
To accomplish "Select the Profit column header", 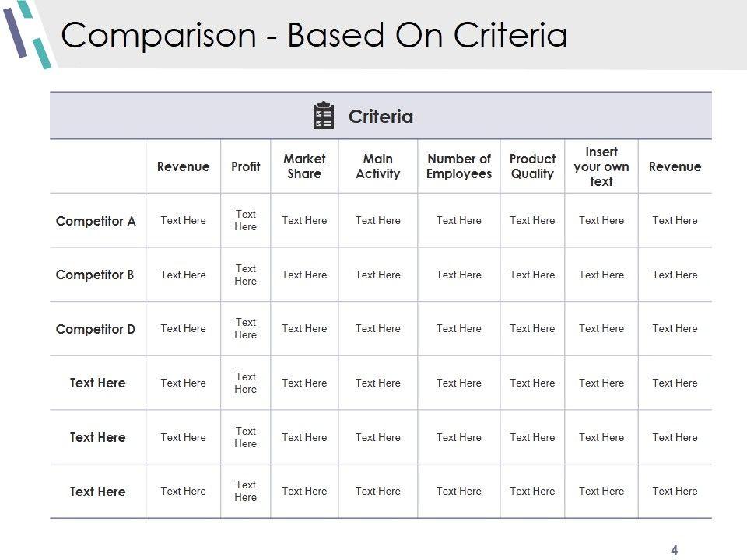I will [x=246, y=166].
